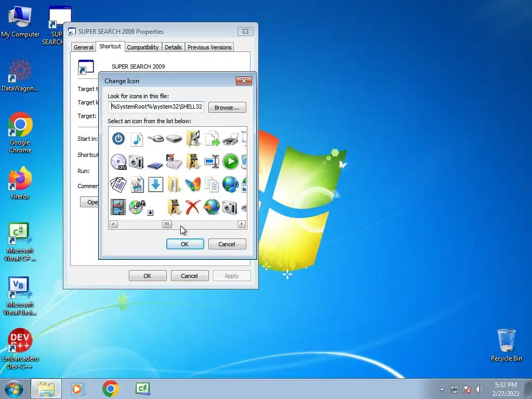Choose the stacked text pages icon

pyautogui.click(x=118, y=184)
